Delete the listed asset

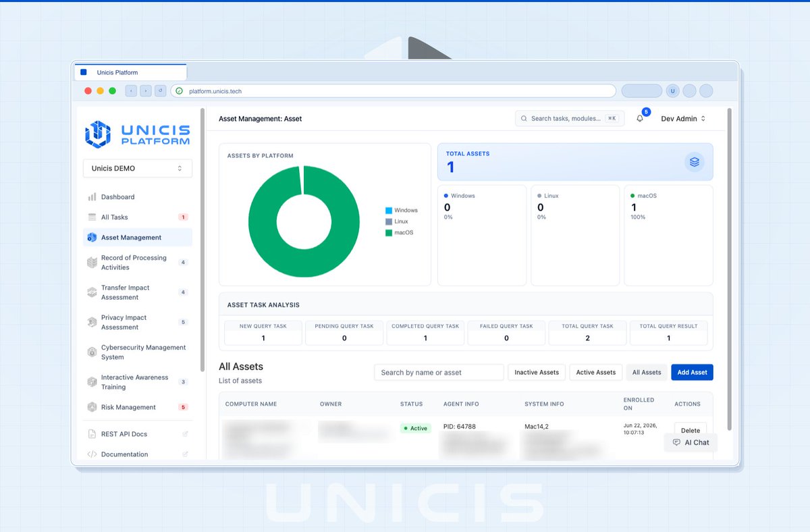(x=691, y=430)
